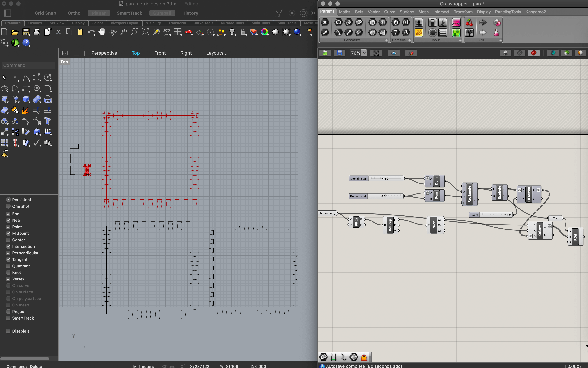The width and height of the screenshot is (588, 368).
Task: Click the lightbulb Hide objects icon
Action: tap(232, 32)
